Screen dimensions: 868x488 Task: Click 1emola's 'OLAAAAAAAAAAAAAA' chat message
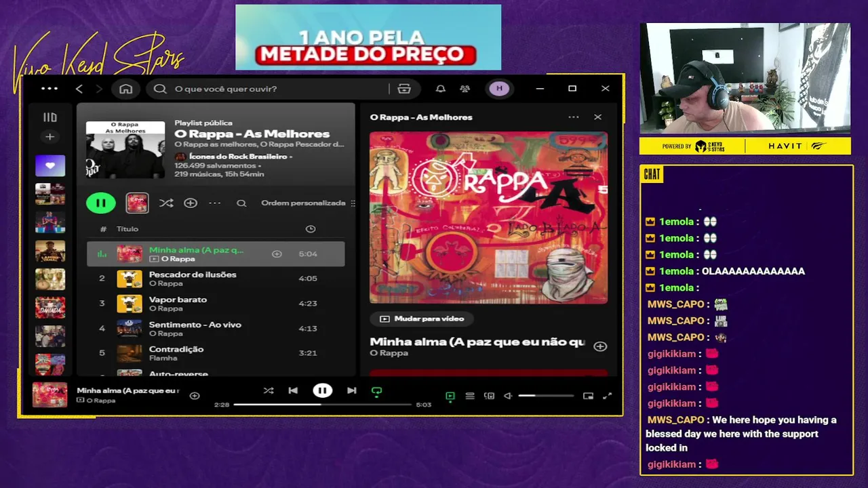753,271
